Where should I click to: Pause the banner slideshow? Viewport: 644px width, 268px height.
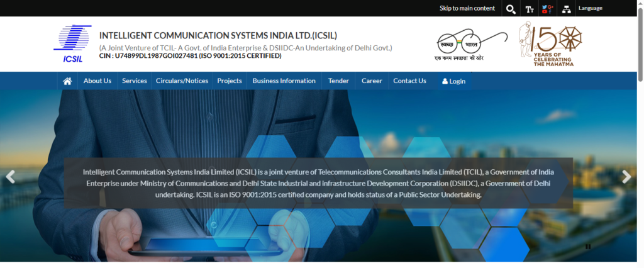[x=588, y=247]
